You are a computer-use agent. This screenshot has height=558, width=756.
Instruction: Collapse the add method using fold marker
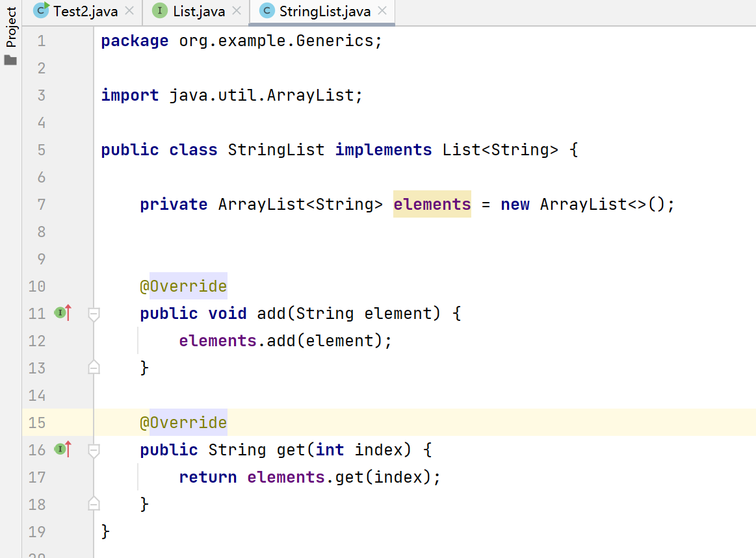click(x=94, y=314)
